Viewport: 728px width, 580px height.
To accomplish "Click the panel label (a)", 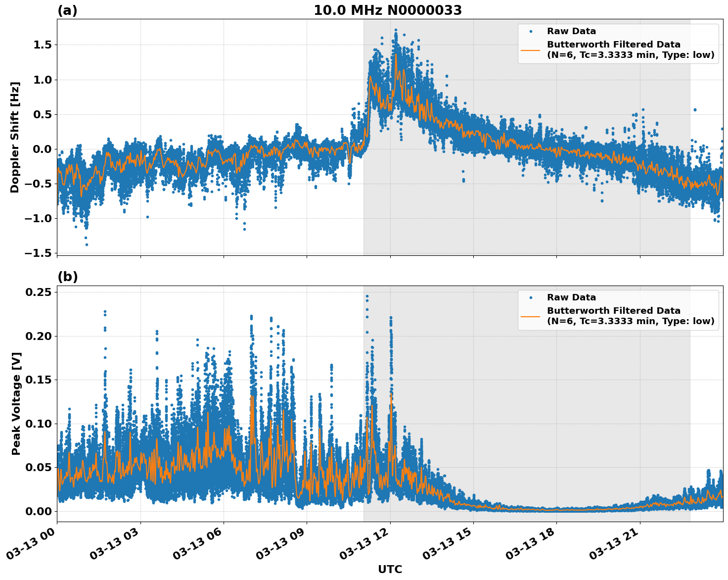I will [x=67, y=8].
